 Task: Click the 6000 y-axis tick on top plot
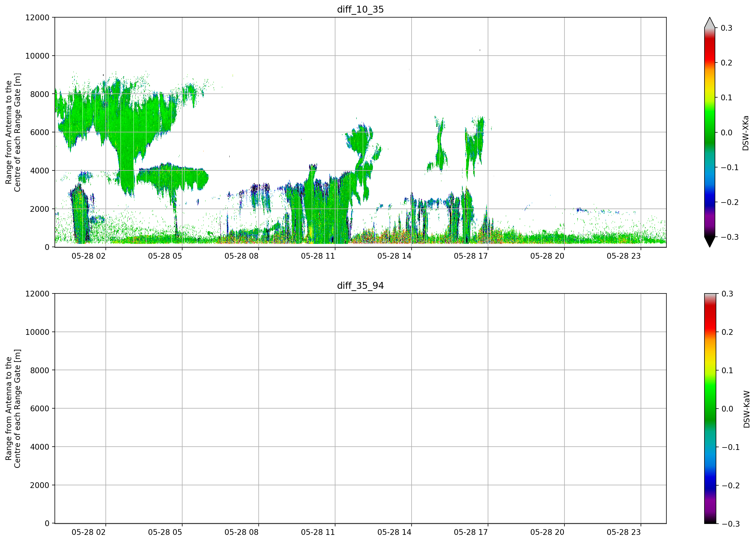pos(40,132)
